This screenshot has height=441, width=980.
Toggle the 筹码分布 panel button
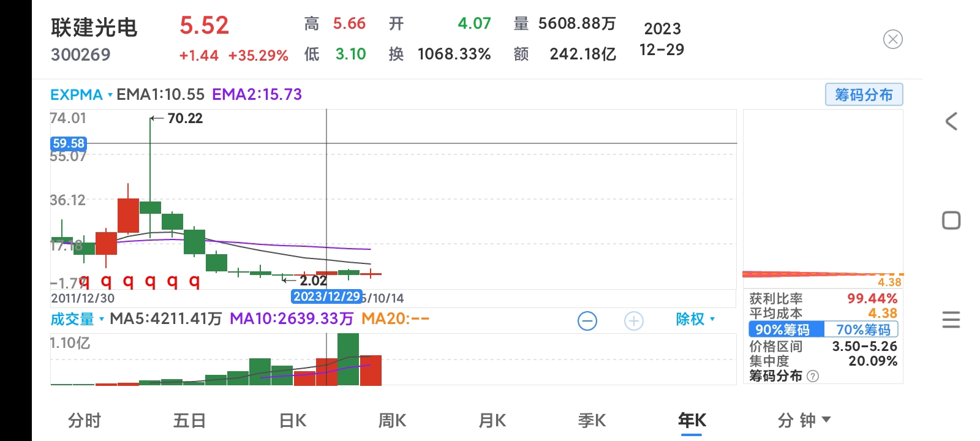click(864, 95)
